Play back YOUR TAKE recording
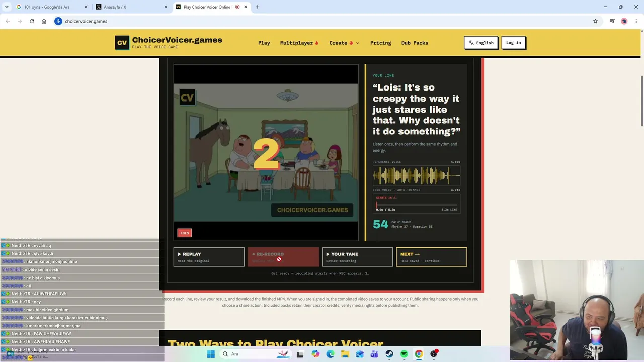Screen dimensions: 644x362 357,257
